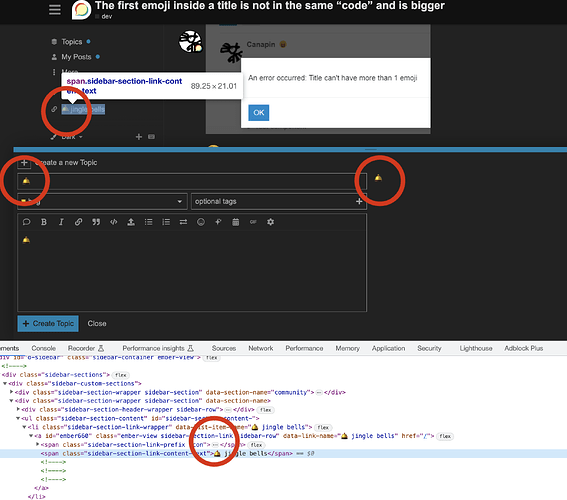
Task: Click the upload icon in the composer
Action: [131, 222]
